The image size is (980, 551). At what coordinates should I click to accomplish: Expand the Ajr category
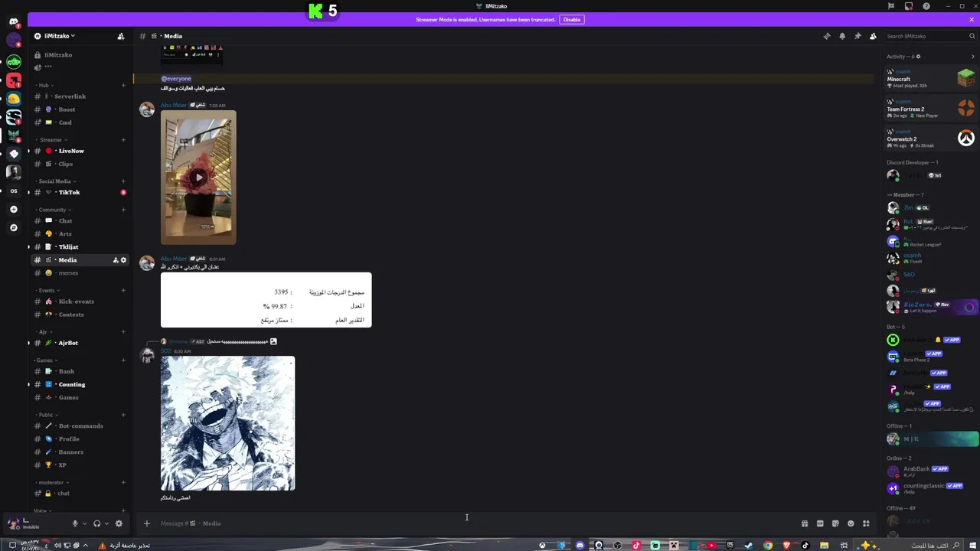pos(44,332)
